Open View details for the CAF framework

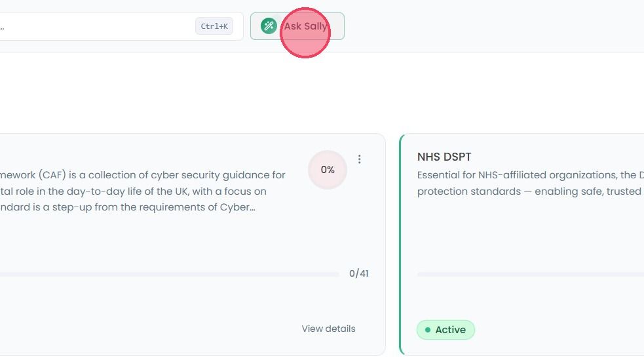click(x=328, y=329)
